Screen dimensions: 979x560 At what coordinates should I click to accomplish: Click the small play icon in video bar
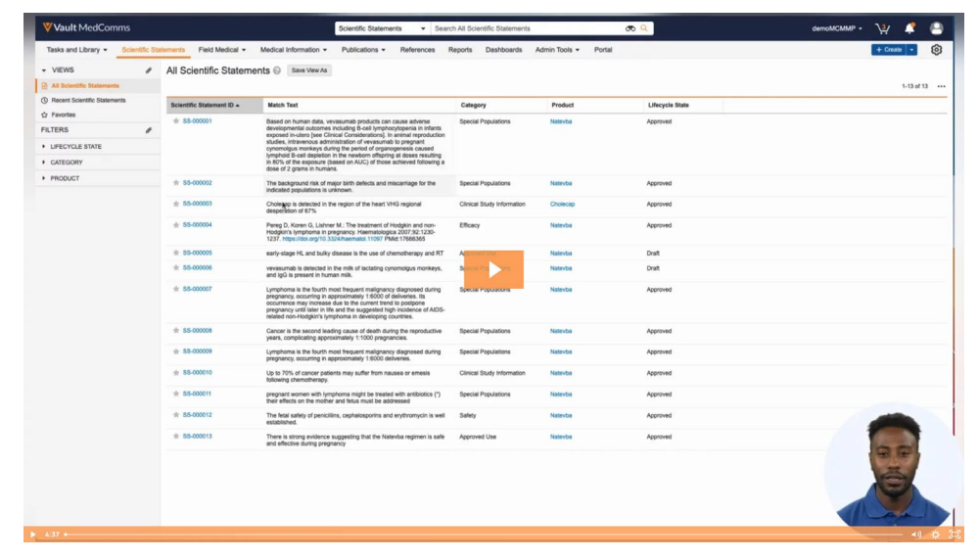(x=32, y=535)
